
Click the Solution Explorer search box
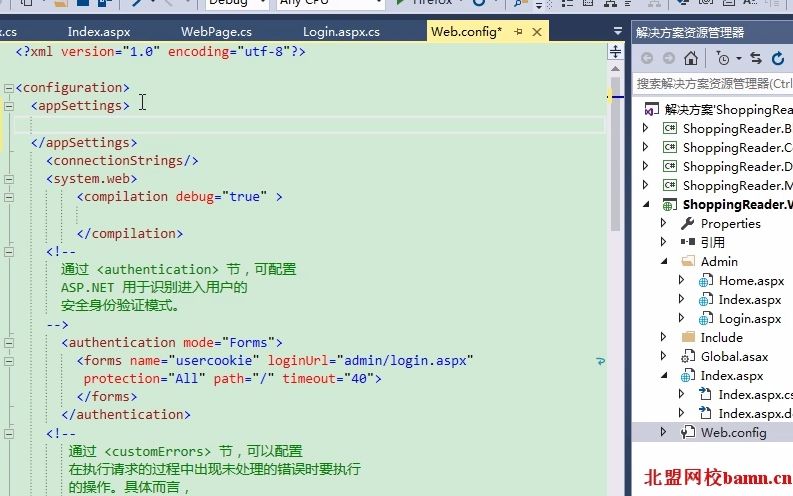[x=713, y=83]
